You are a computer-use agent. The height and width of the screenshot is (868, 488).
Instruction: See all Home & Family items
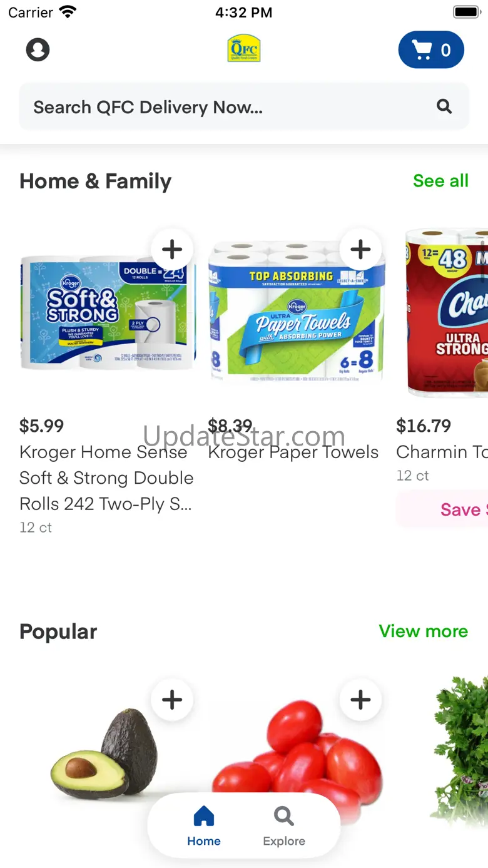click(x=440, y=181)
